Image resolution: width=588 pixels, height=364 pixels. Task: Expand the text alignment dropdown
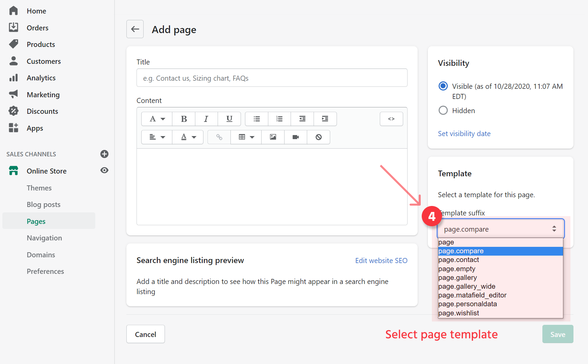(157, 137)
